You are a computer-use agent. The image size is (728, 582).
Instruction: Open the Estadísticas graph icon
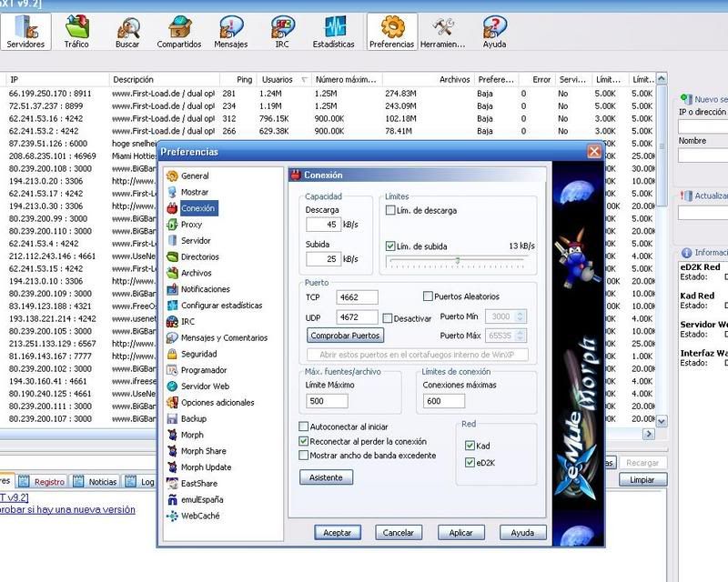333,32
